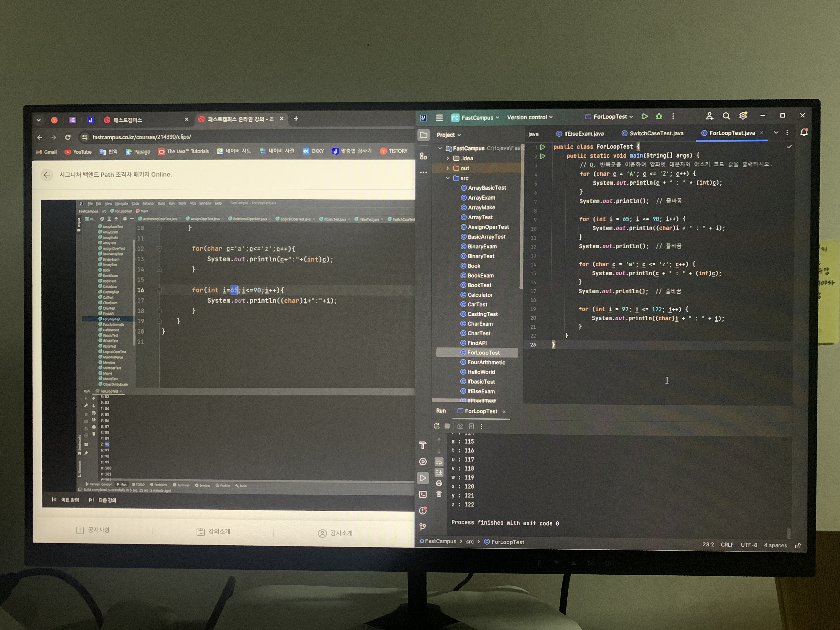Open IDE notifications bell icon
Viewport: 840px width, 630px height.
point(804,132)
